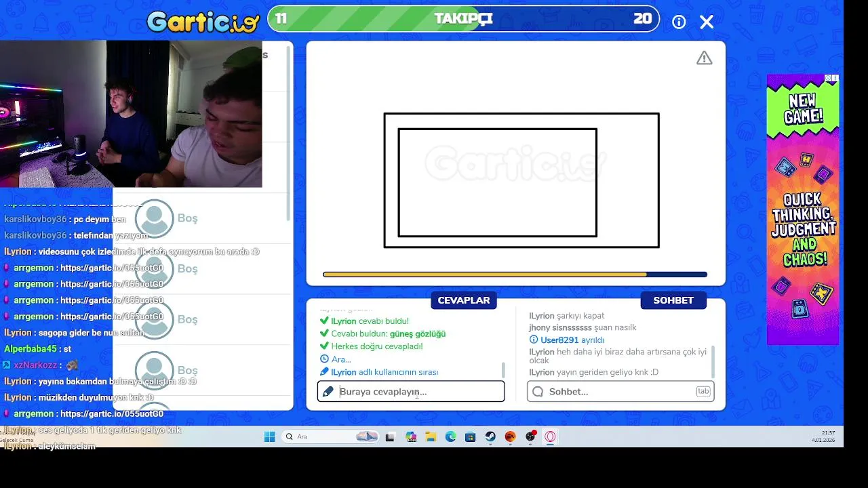Click the clock icon next to 'Ara...'
Viewport: 868px width, 488px height.
click(324, 359)
